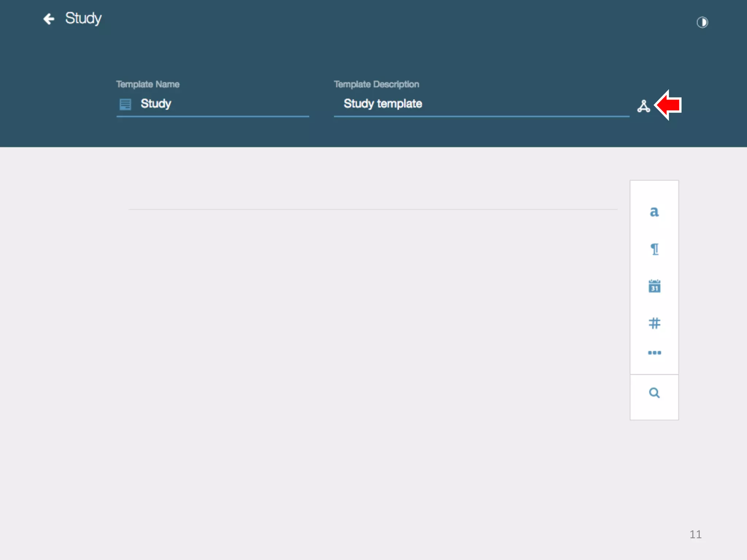Click the Study template description text

coord(383,104)
